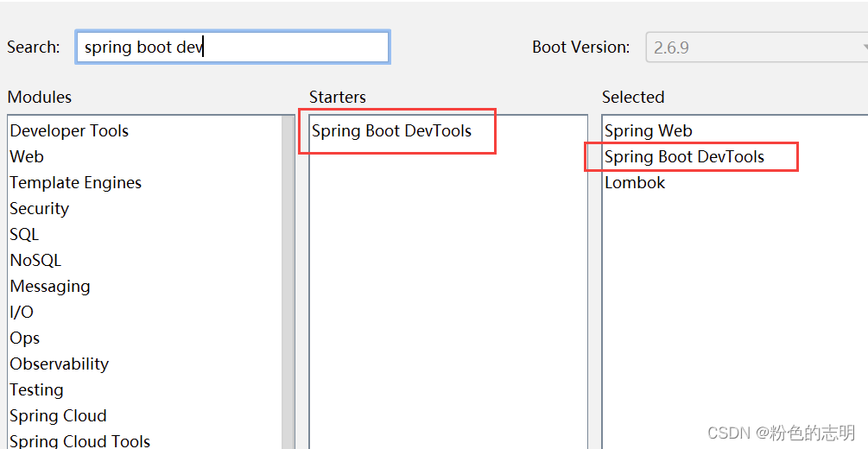Select Messaging module

[x=50, y=286]
